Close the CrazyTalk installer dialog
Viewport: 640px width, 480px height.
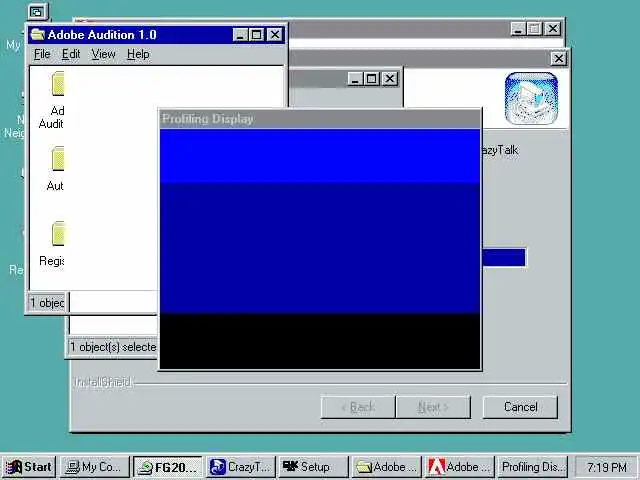(x=558, y=58)
